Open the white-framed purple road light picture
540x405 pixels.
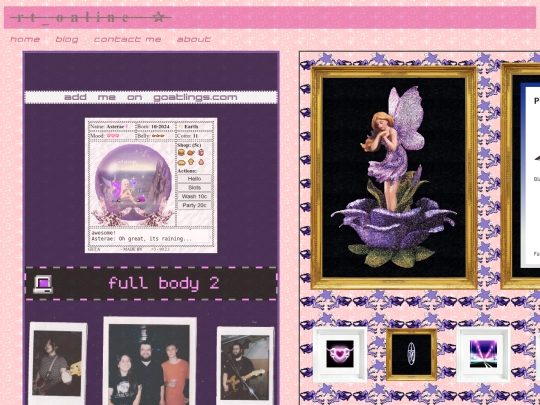[x=483, y=354]
